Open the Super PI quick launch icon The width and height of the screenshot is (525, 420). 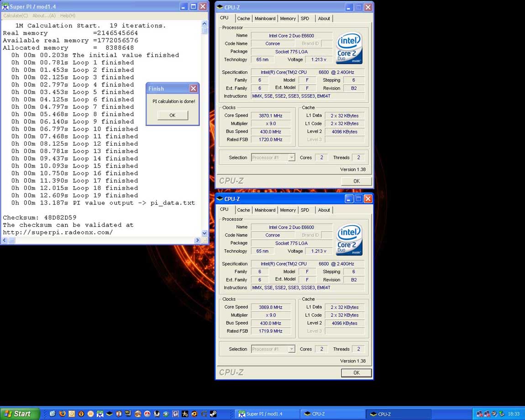100,414
